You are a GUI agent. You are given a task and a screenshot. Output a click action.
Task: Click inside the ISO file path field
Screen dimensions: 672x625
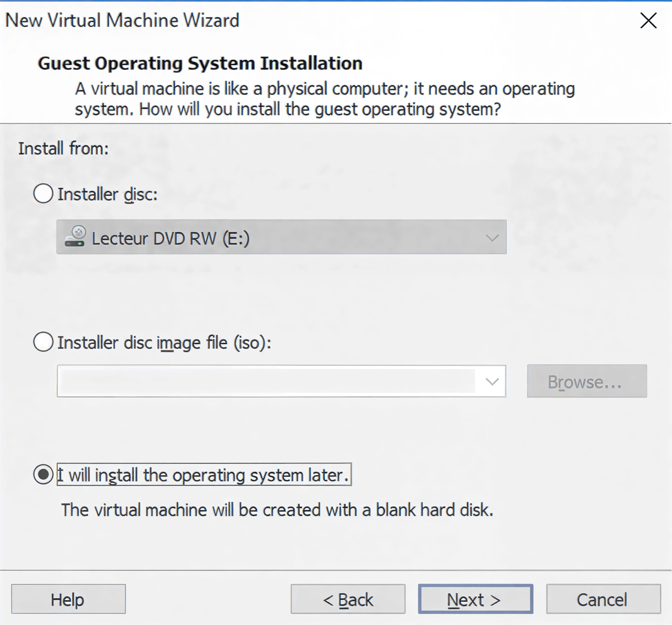[265, 381]
